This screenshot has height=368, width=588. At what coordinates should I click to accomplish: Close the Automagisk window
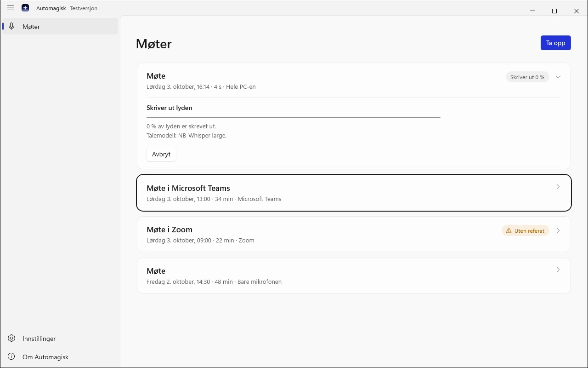point(577,11)
